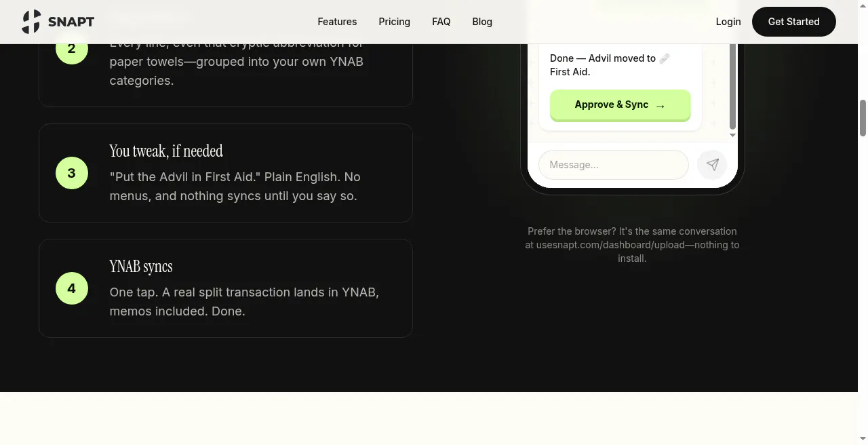Click the step 2 number badge
Screen dimensions: 868x445
point(72,48)
